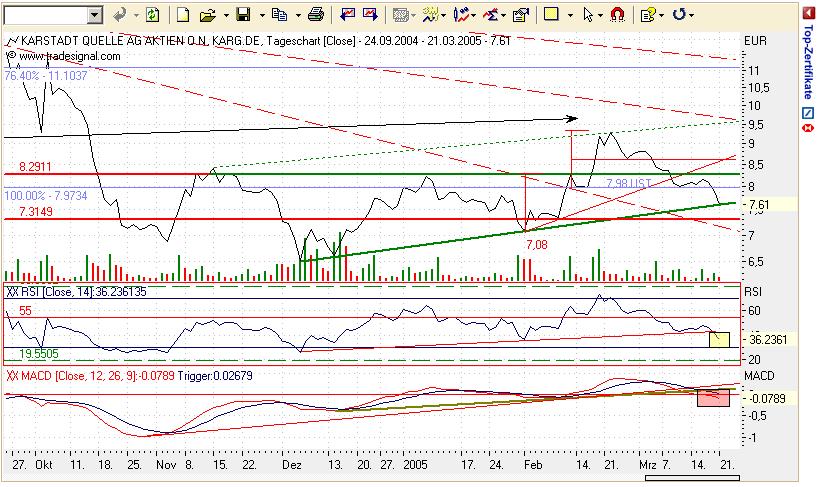821x487 pixels.
Task: Click the refresh document icon
Action: click(153, 15)
